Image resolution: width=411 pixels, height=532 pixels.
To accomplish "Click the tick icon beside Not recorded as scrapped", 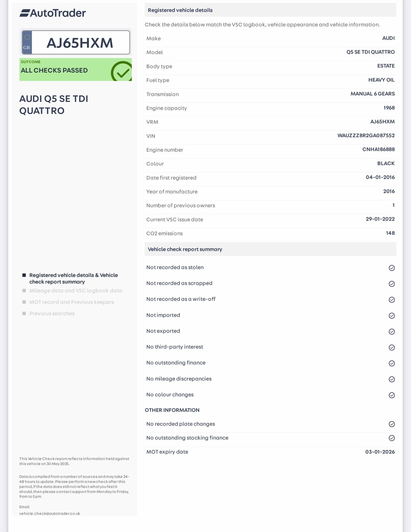I will 392,284.
